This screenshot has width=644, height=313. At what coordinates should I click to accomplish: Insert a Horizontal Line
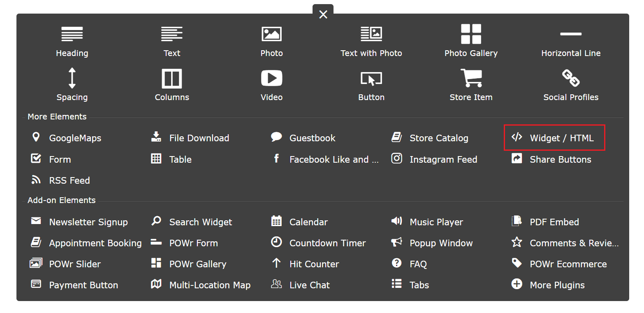tap(571, 41)
